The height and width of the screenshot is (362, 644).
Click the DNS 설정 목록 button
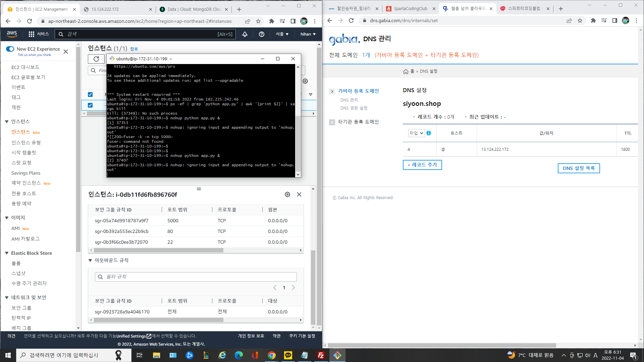click(x=579, y=168)
